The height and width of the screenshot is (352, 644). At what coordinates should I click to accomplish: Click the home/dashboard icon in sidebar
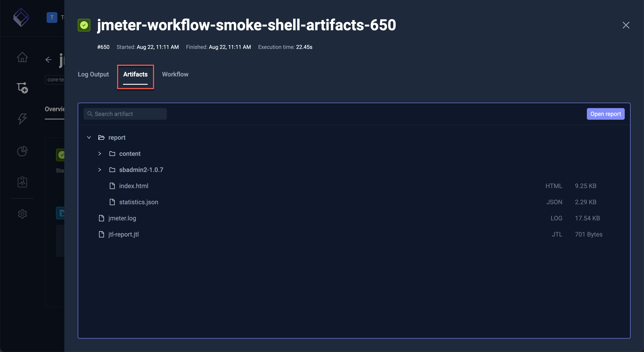click(x=22, y=56)
